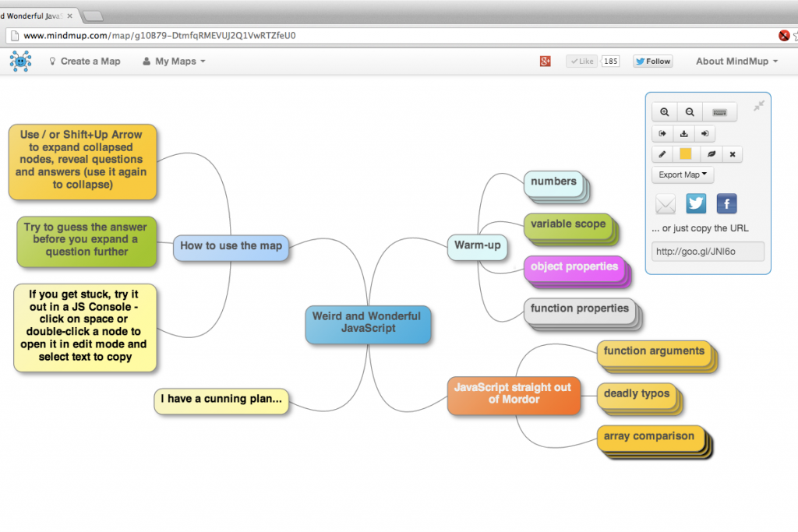Open the Export Map dropdown
Image resolution: width=798 pixels, height=532 pixels.
[x=683, y=174]
